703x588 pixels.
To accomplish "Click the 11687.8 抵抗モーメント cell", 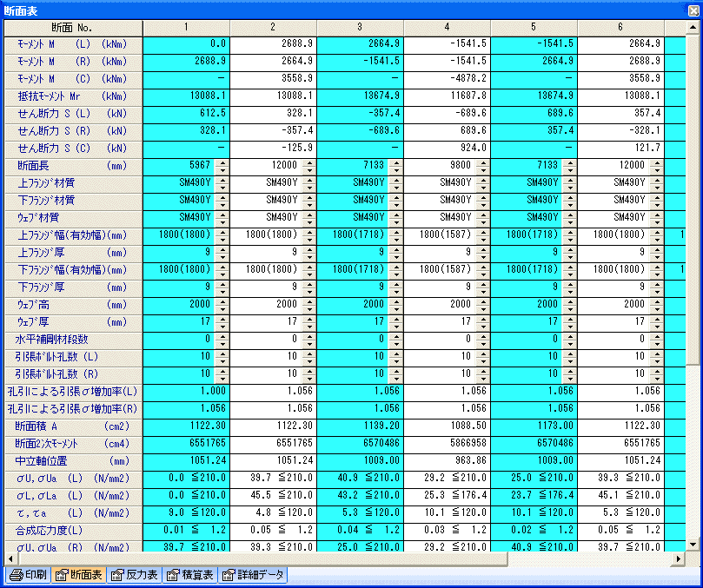I will [x=447, y=96].
